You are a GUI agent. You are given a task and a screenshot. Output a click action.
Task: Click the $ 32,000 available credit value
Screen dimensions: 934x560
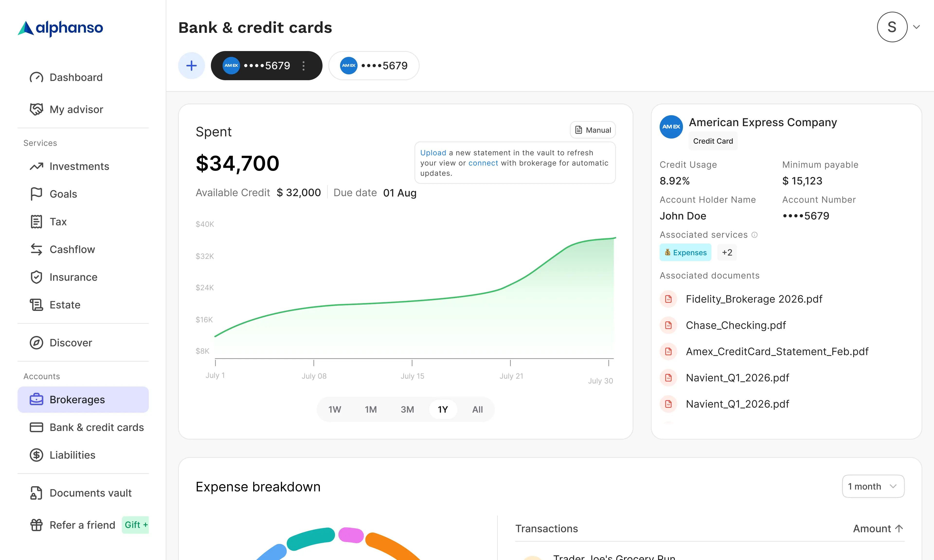[x=299, y=193]
